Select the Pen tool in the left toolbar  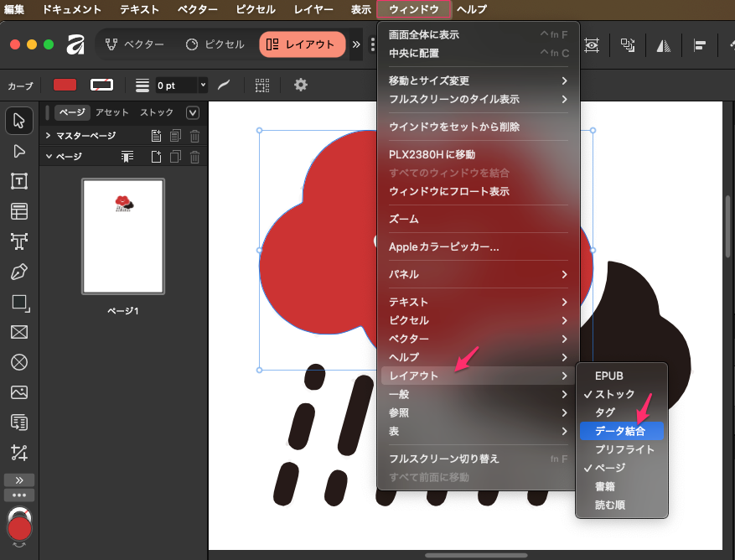coord(19,272)
